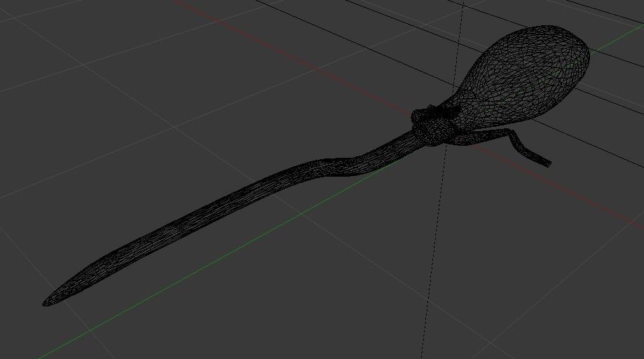Select the bulb-shaped wireframe head mesh
Image resolution: width=644 pixels, height=359 pixels.
coord(521,78)
